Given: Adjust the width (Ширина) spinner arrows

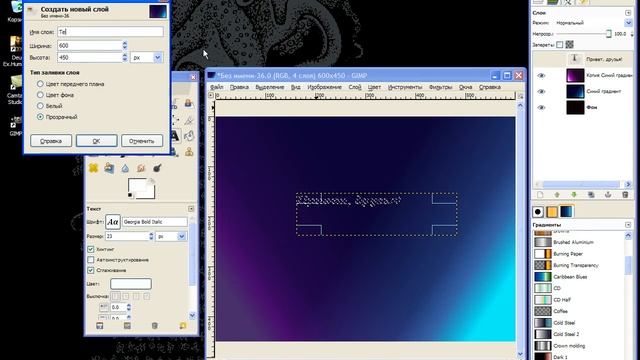Looking at the screenshot, I should pos(124,45).
